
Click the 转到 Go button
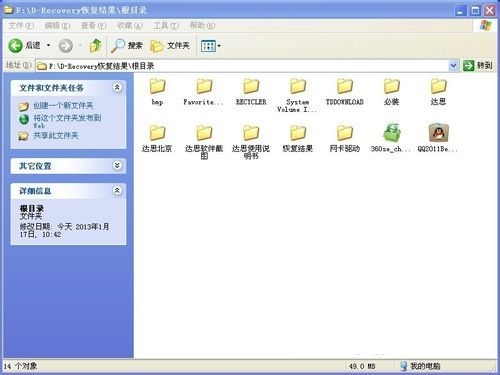478,65
